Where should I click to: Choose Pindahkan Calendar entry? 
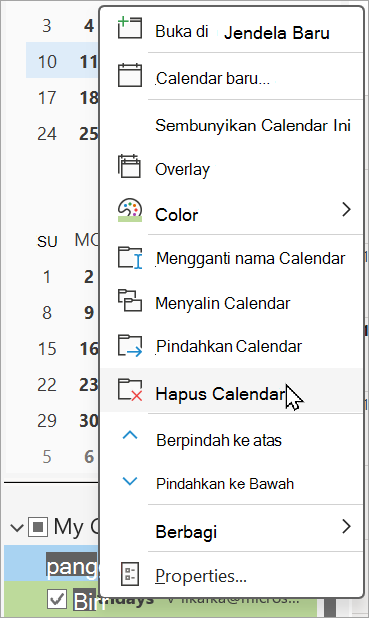[x=232, y=346]
